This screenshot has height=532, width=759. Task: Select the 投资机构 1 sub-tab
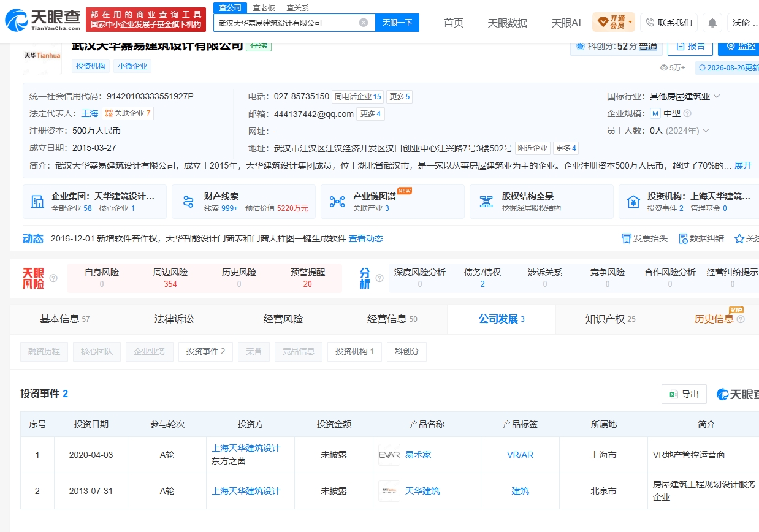(x=354, y=351)
